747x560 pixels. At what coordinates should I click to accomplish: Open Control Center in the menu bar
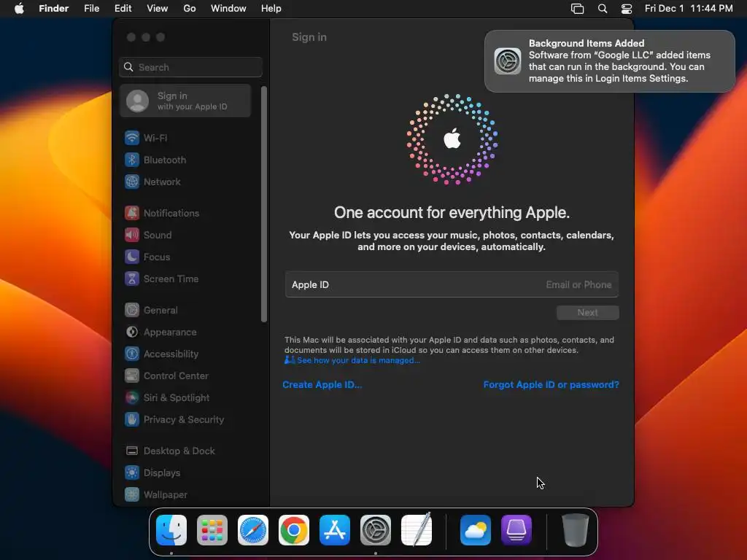coord(627,9)
